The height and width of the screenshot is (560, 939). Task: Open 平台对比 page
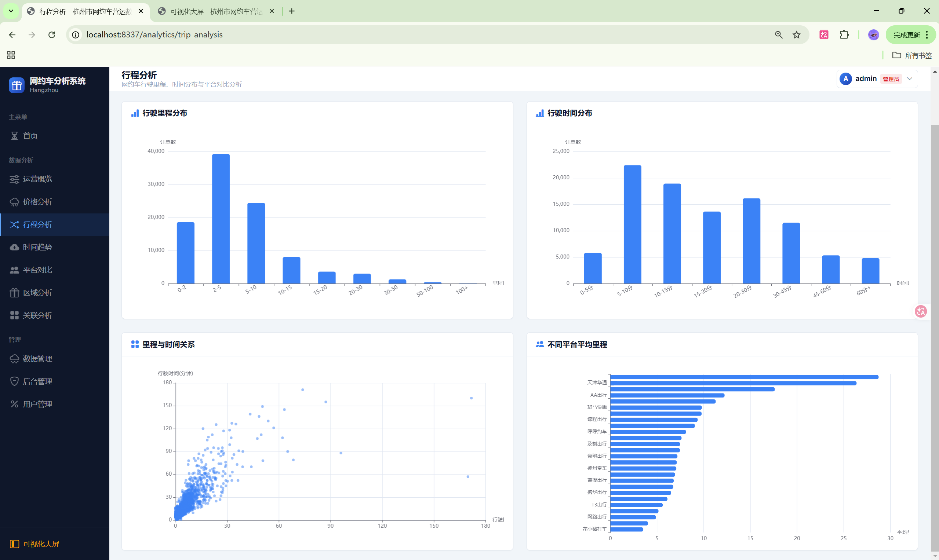pyautogui.click(x=37, y=270)
